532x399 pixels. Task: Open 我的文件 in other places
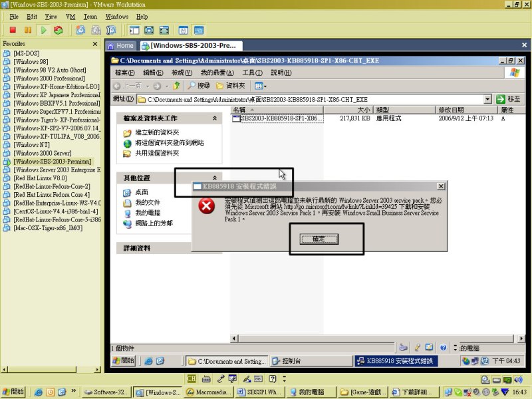pos(148,203)
